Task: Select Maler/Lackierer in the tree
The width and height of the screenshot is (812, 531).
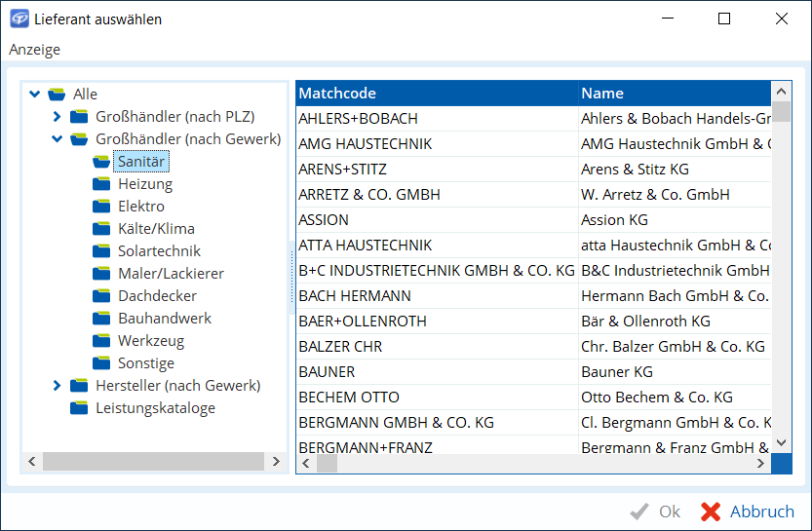Action: coord(171,274)
